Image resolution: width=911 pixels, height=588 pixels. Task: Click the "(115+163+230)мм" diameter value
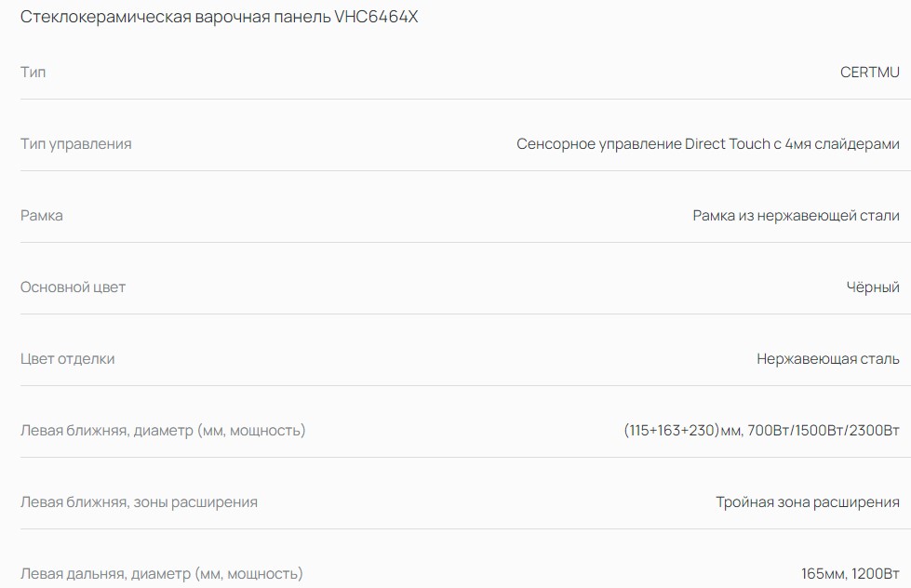[682, 431]
